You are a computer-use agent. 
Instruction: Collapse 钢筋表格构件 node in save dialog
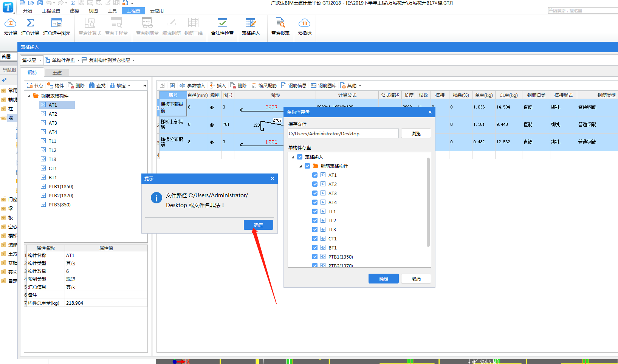[x=300, y=166]
